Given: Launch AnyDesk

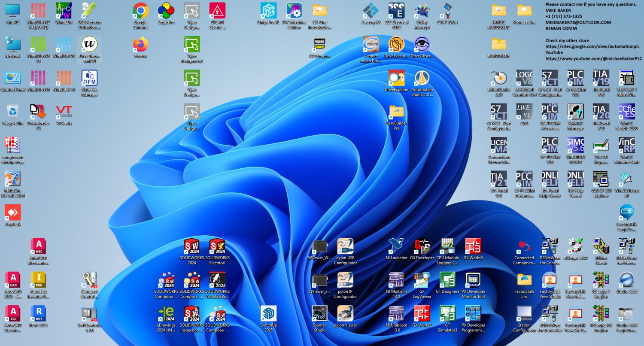Looking at the screenshot, I should click(13, 215).
